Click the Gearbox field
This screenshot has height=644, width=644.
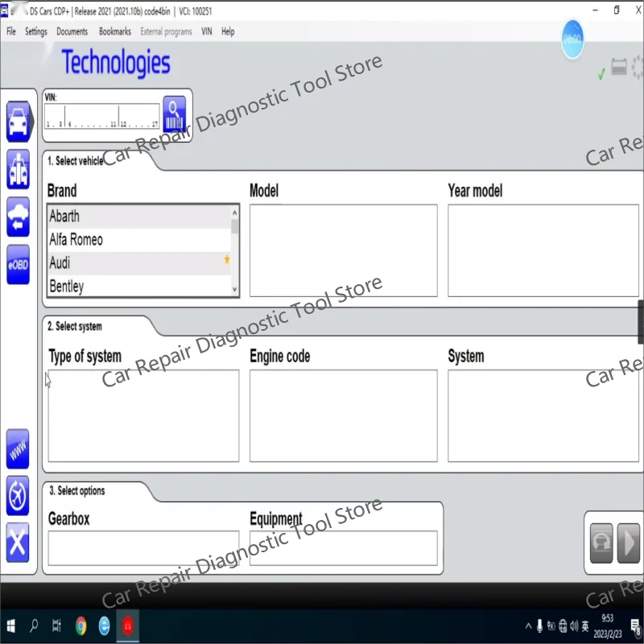click(143, 548)
